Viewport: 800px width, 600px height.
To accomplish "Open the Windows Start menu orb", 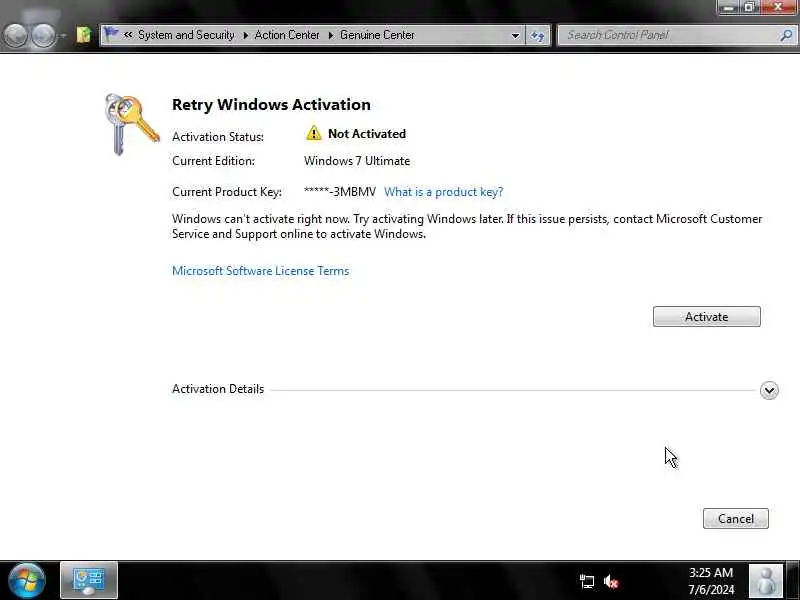I will coord(27,581).
